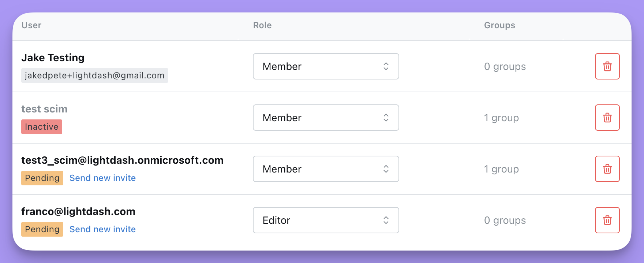Viewport: 644px width, 263px height.
Task: Open the Editor role dropdown for franco
Action: (326, 220)
